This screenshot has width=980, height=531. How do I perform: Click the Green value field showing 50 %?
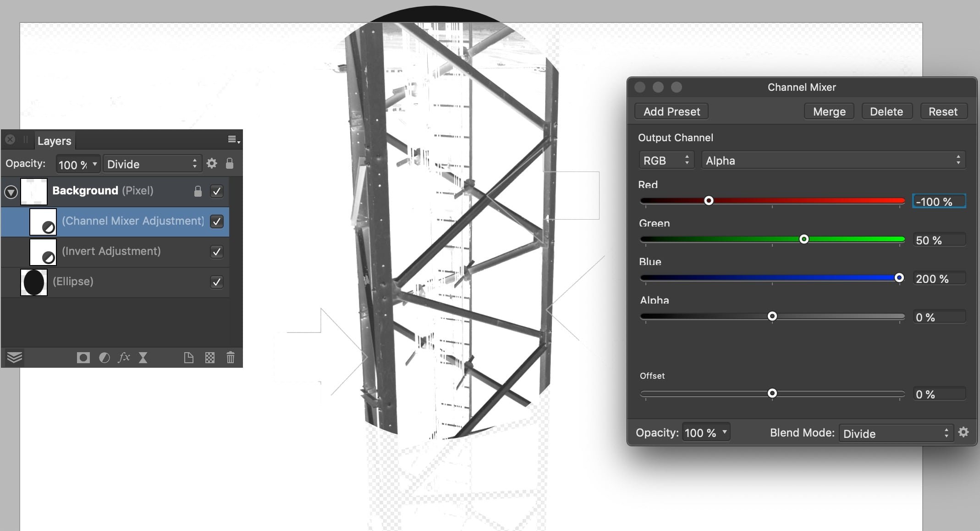coord(939,240)
